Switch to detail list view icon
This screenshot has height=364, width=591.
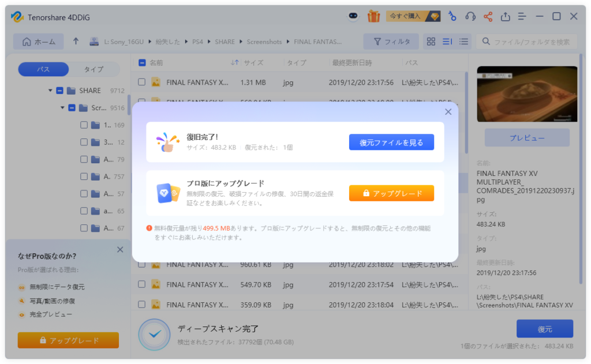point(447,42)
